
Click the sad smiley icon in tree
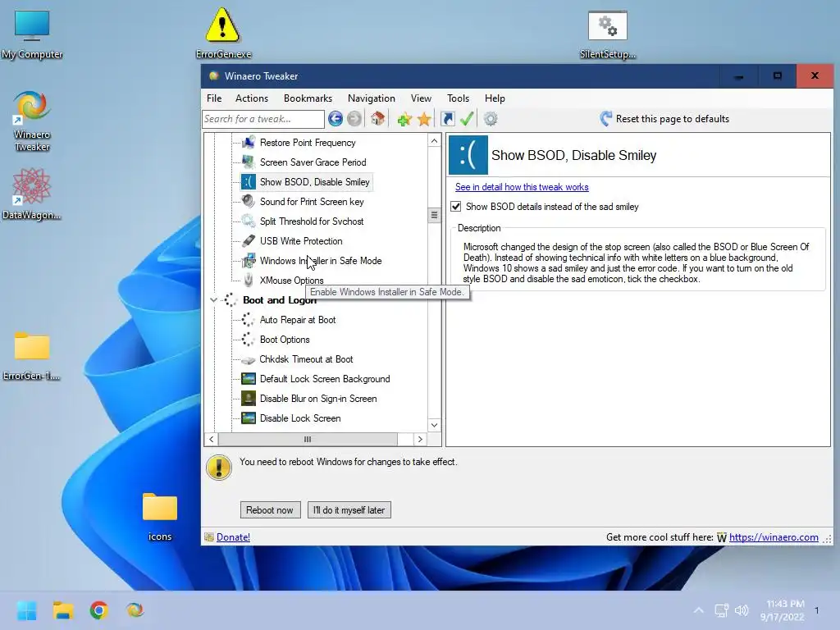click(248, 181)
